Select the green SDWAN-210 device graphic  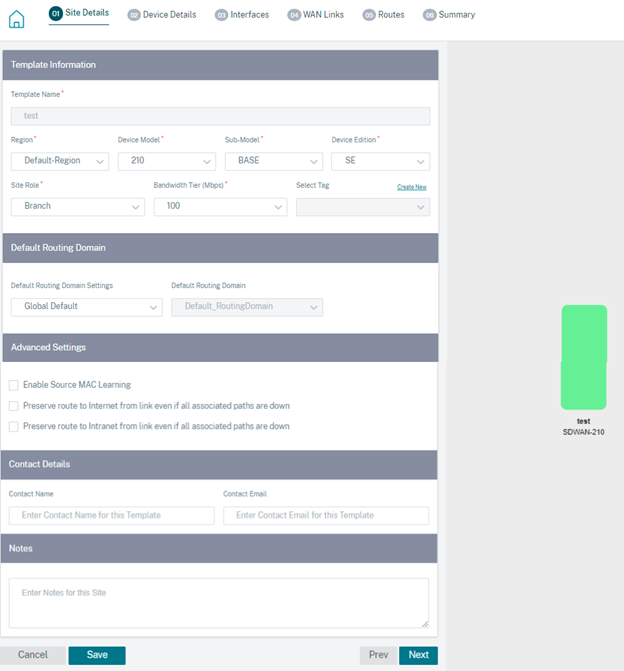pos(584,357)
